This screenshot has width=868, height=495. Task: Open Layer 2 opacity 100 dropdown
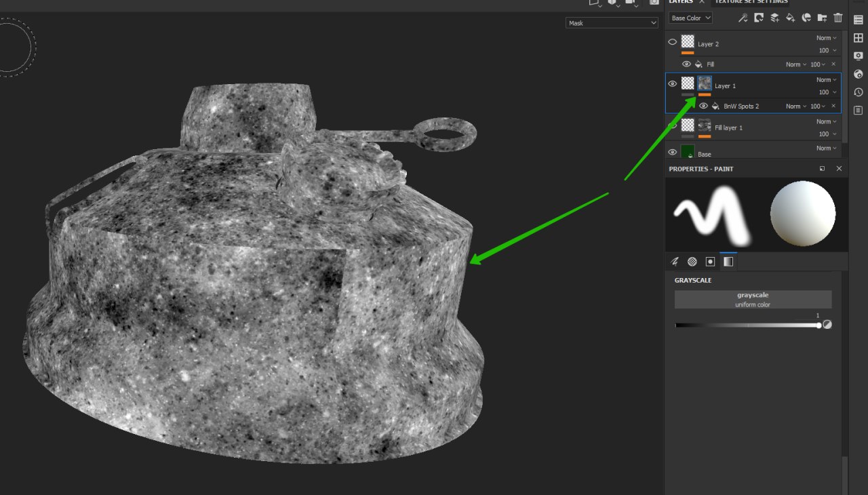827,51
